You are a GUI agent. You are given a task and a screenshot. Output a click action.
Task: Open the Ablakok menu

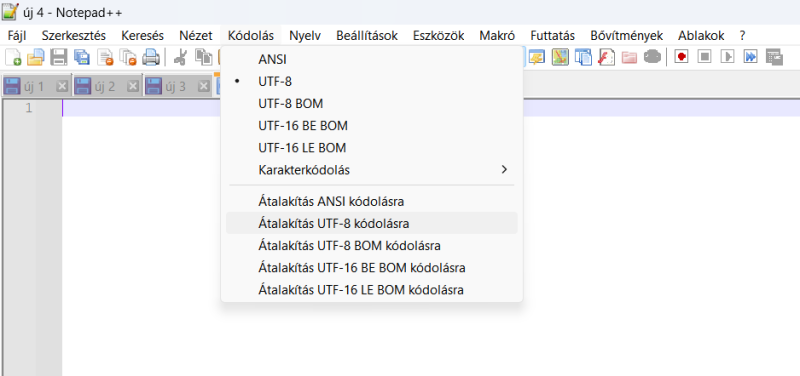[701, 36]
